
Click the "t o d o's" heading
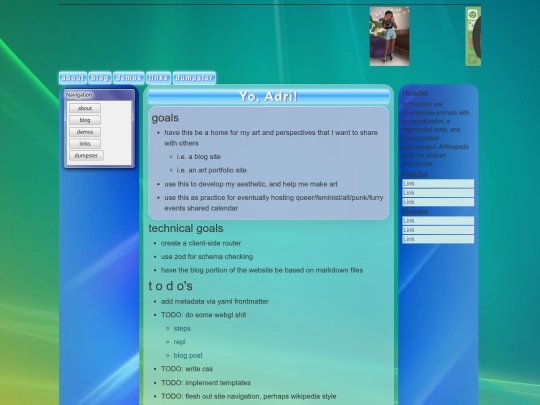point(170,286)
